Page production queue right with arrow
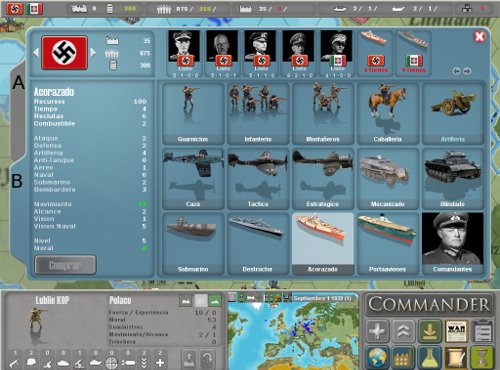 [467, 71]
